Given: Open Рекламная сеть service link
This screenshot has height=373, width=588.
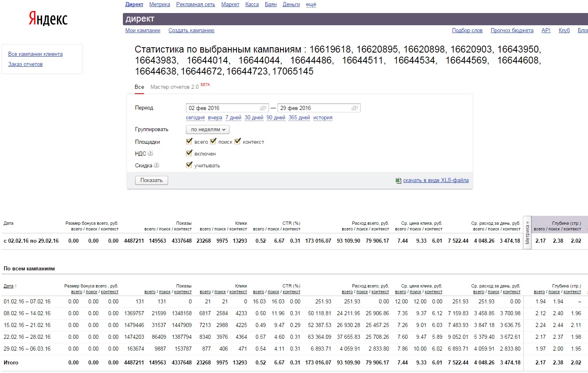Looking at the screenshot, I should click(195, 4).
